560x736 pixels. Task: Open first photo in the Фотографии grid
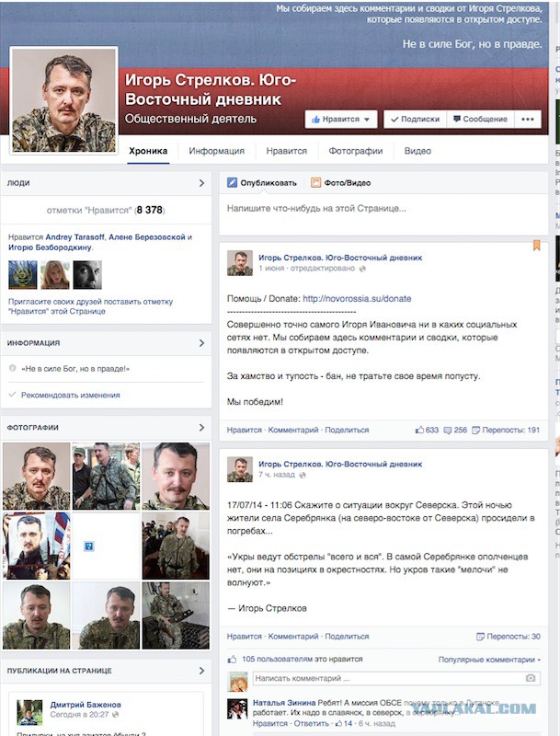click(x=36, y=476)
